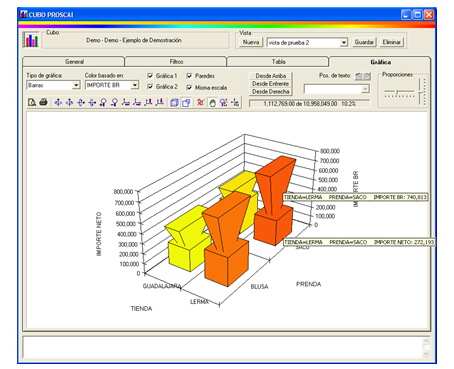
Task: Select the hand pan tool
Action: [212, 103]
